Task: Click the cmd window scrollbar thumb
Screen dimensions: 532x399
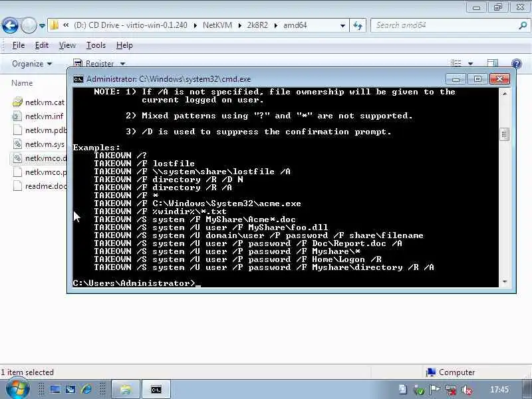Action: [505, 134]
